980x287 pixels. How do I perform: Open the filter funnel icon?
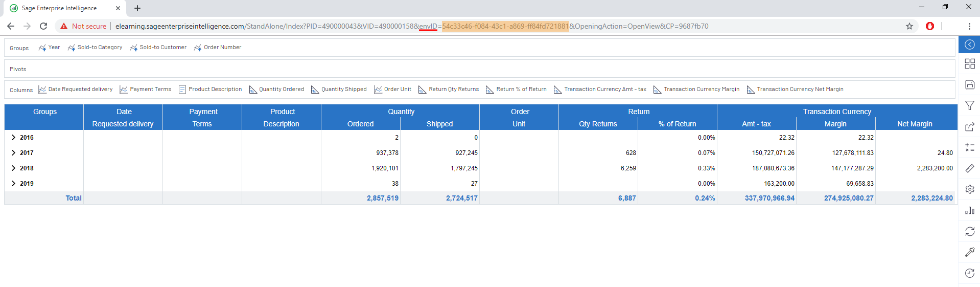click(969, 106)
